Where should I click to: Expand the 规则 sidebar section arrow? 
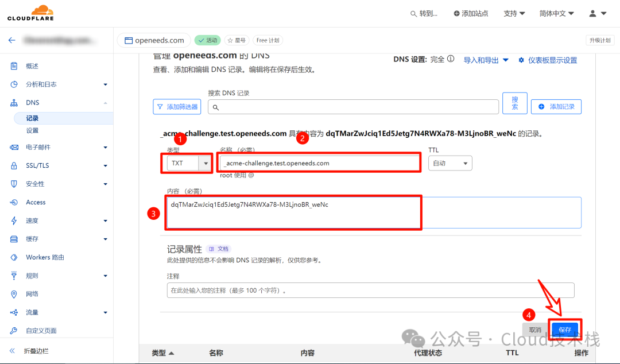(x=105, y=276)
